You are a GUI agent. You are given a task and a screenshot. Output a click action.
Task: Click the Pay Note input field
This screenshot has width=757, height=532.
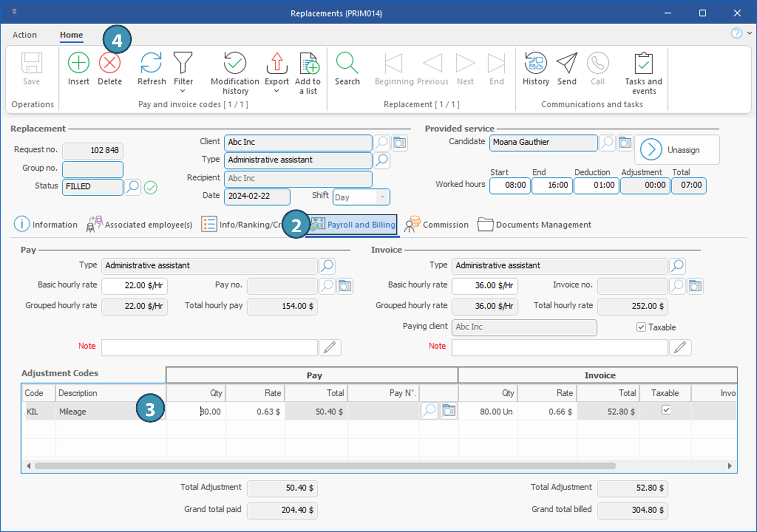point(209,348)
